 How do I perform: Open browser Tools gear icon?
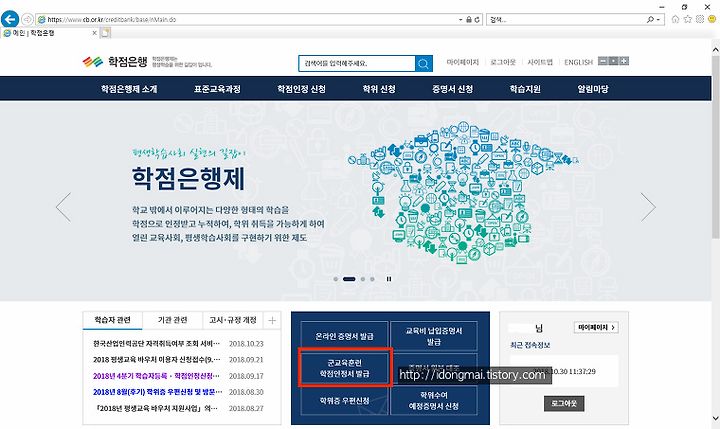click(x=700, y=19)
